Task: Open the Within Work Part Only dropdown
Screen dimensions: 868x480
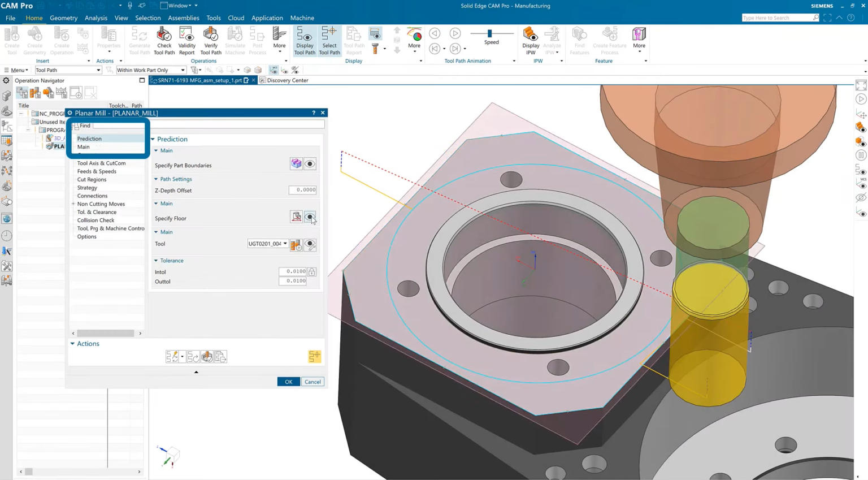Action: point(182,70)
